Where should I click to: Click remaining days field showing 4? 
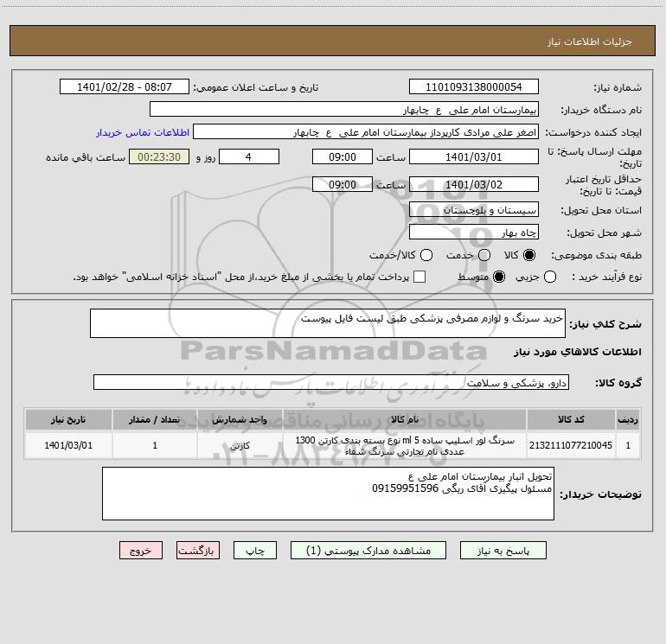[249, 157]
